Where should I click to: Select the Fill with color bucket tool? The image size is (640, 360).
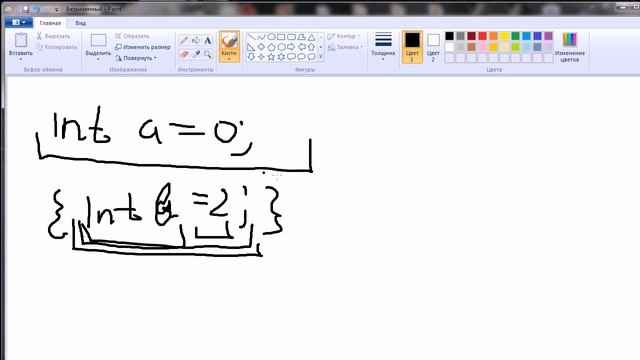(x=196, y=40)
